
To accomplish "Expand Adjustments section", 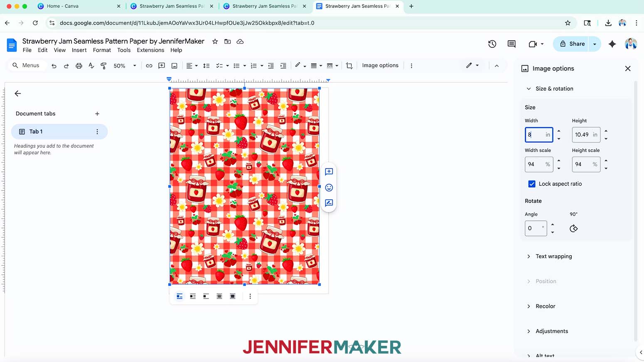I will click(528, 331).
